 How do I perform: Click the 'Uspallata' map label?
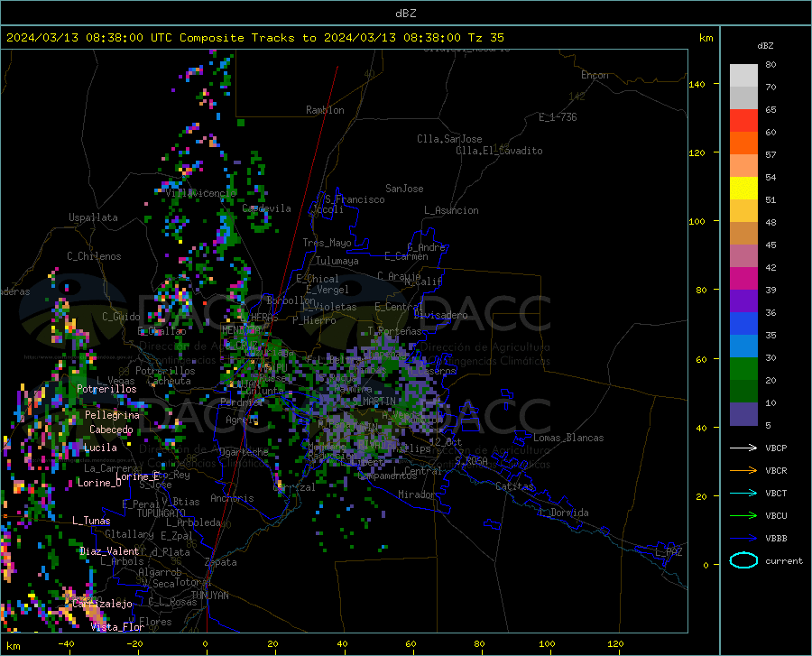coord(93,217)
